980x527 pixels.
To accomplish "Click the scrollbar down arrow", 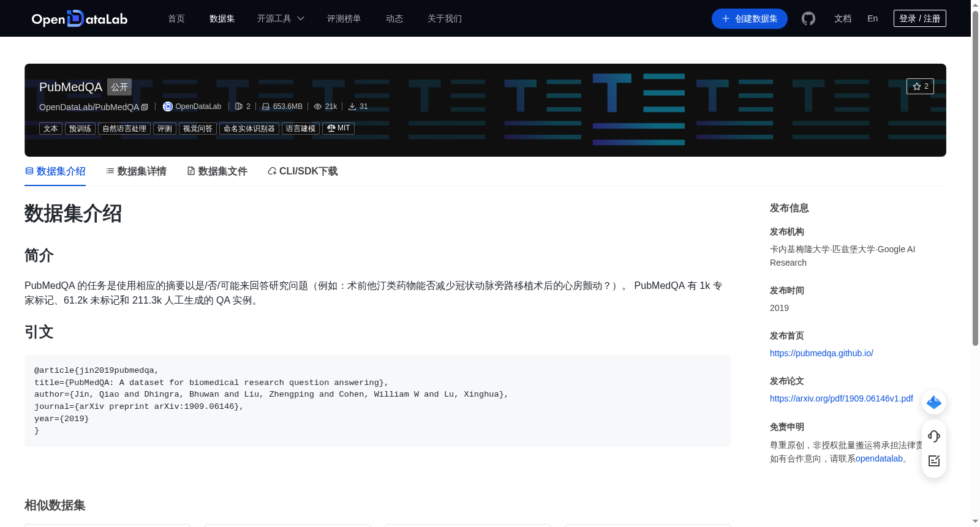I will [x=976, y=521].
